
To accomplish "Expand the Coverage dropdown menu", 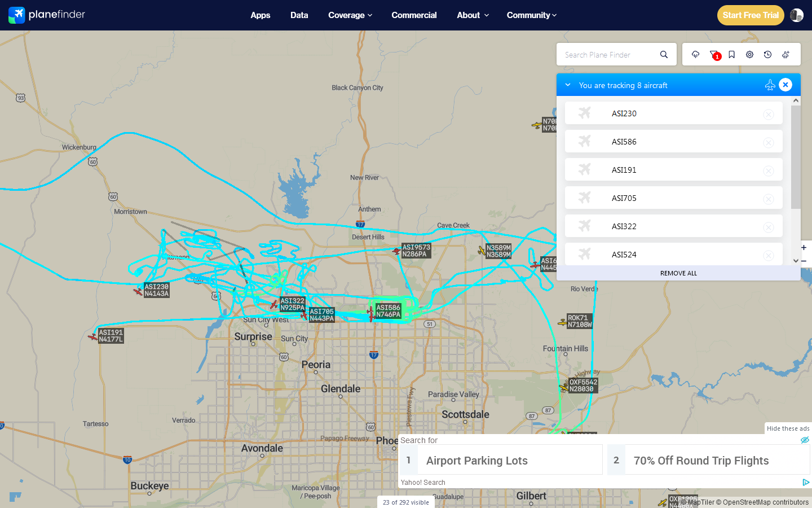I will coord(350,15).
